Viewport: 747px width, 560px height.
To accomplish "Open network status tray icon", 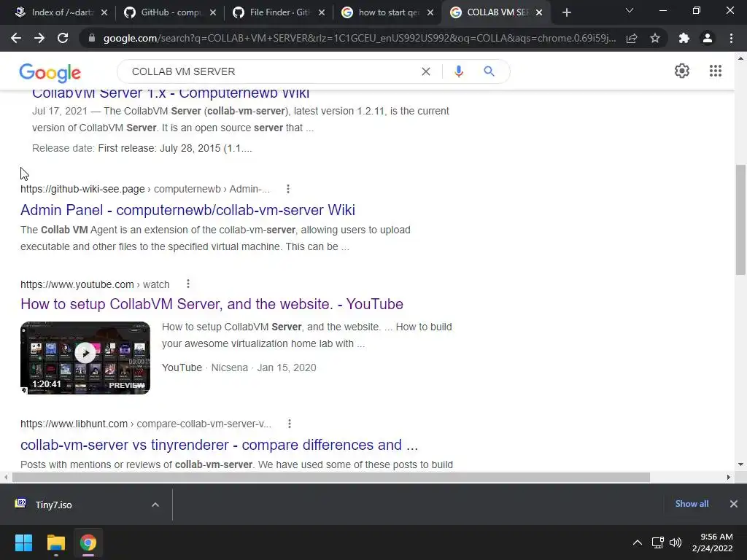I will click(x=657, y=542).
